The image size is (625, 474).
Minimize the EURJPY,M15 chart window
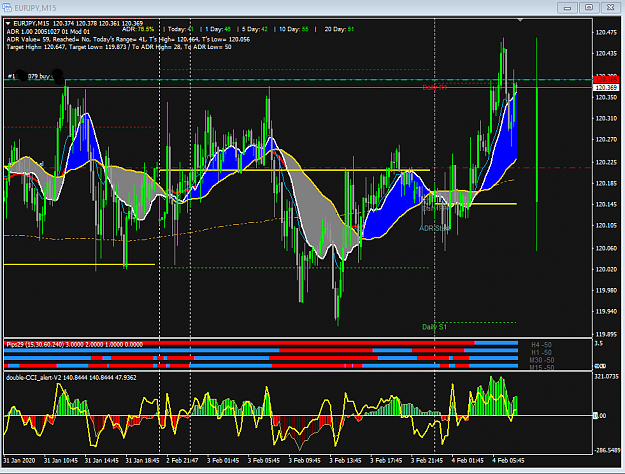[x=567, y=8]
